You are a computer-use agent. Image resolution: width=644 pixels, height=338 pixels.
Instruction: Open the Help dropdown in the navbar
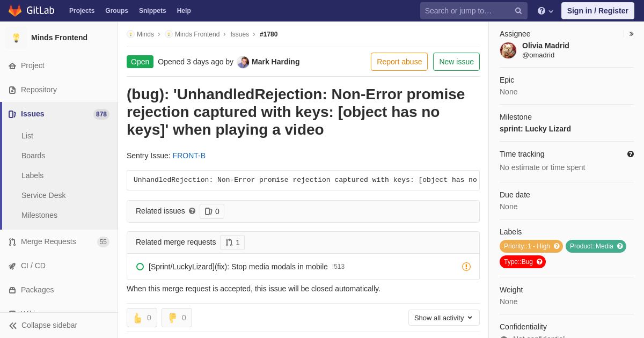click(545, 11)
